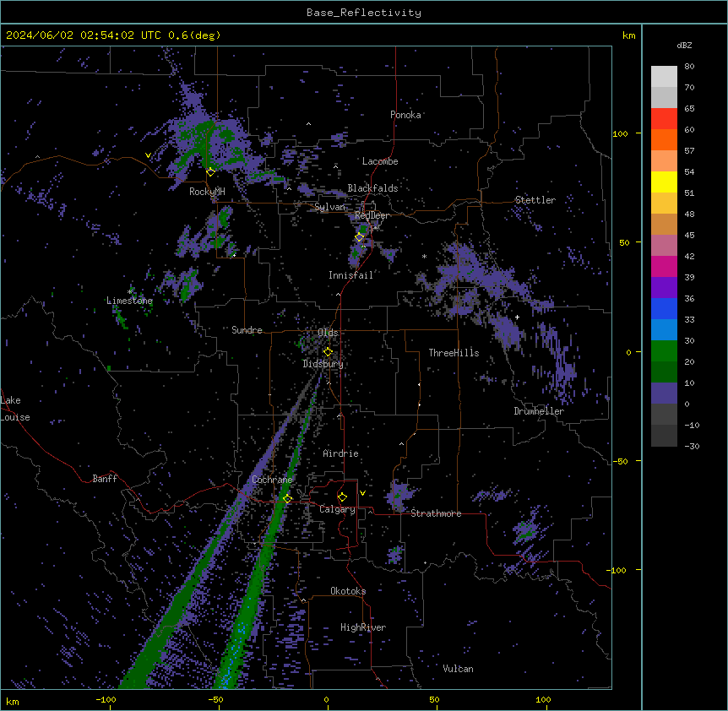Screen dimensions: 728x711
Task: Click the Banff label
Action: [105, 479]
